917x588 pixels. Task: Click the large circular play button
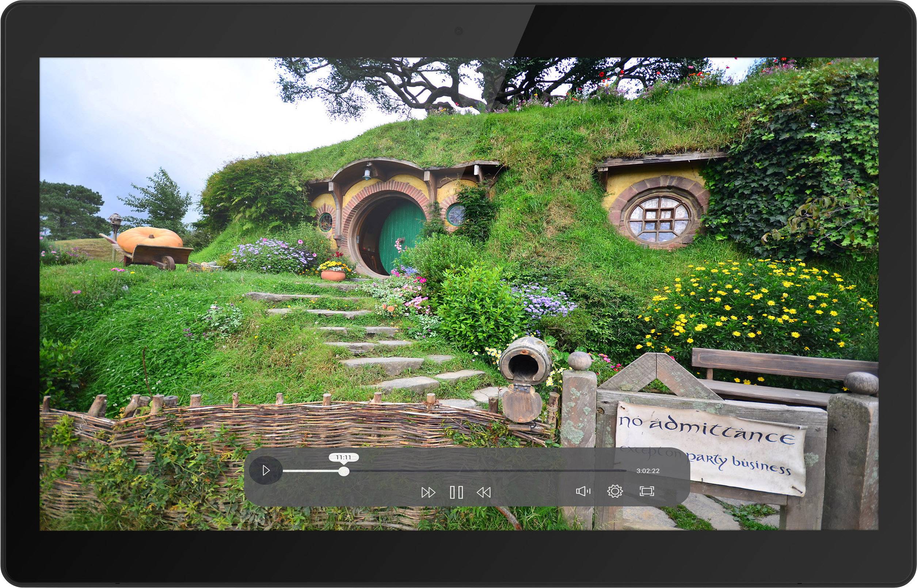pyautogui.click(x=267, y=470)
